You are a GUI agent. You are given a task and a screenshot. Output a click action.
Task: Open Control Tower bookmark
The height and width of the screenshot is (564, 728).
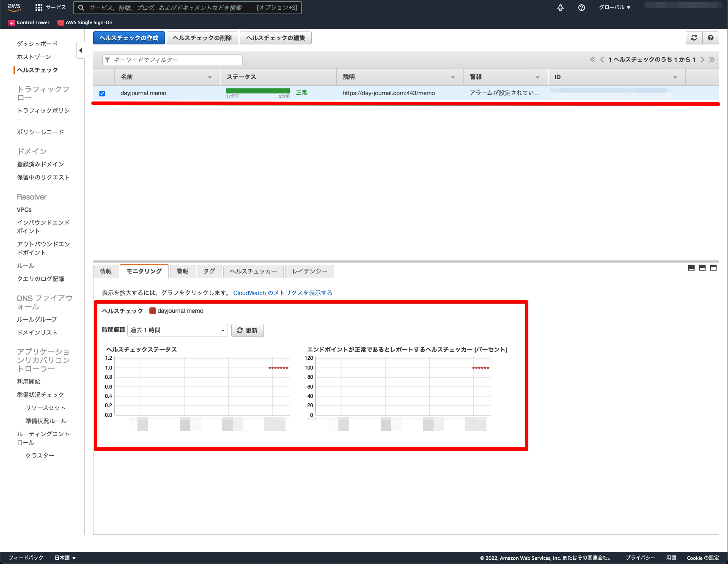pyautogui.click(x=29, y=23)
